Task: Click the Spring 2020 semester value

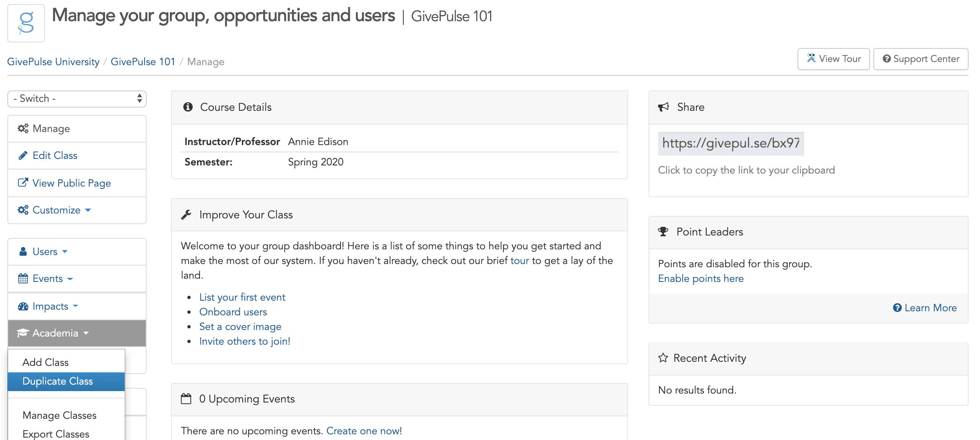Action: 316,162
